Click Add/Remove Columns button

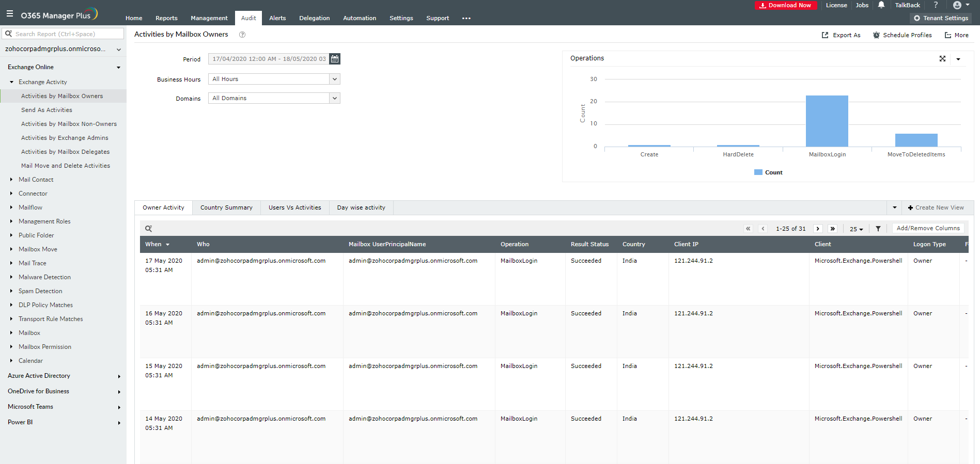click(928, 228)
